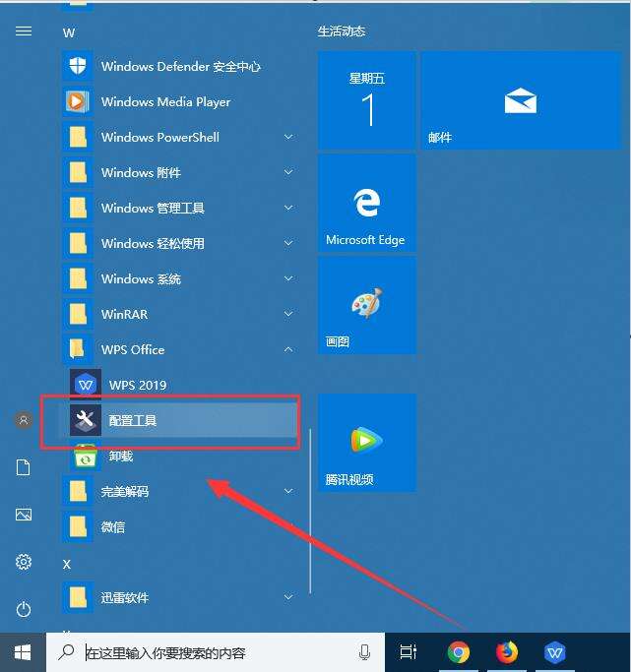Expand the Windows 轻松使用 chevron
Screen dimensions: 631x672
point(288,243)
